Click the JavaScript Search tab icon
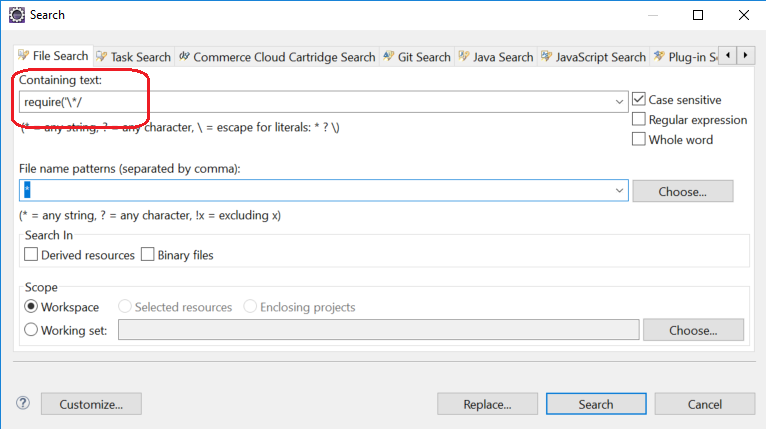Viewport: 766px width, 429px height. pos(545,57)
